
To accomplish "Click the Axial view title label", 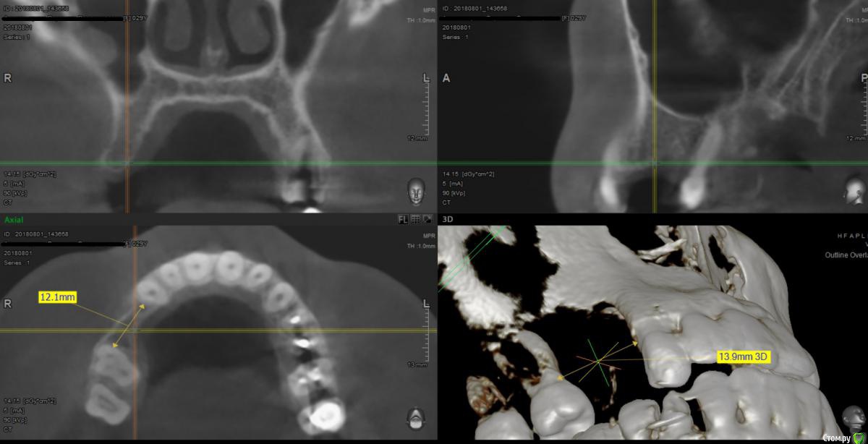I will click(14, 219).
